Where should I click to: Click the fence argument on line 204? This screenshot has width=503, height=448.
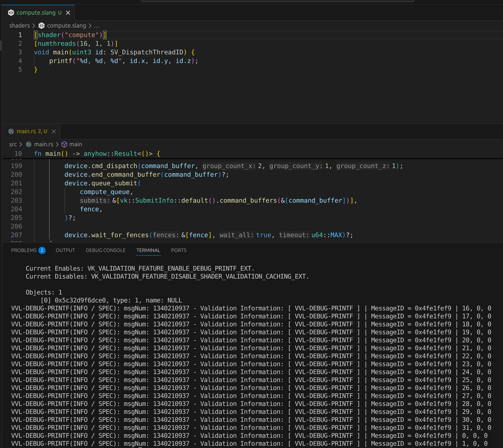coord(89,209)
